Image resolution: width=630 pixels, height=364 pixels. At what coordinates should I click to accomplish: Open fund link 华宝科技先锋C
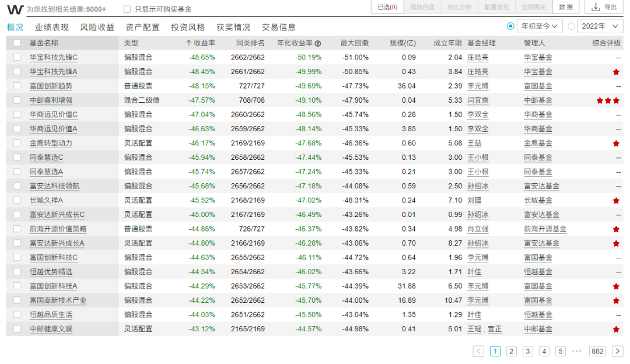54,57
